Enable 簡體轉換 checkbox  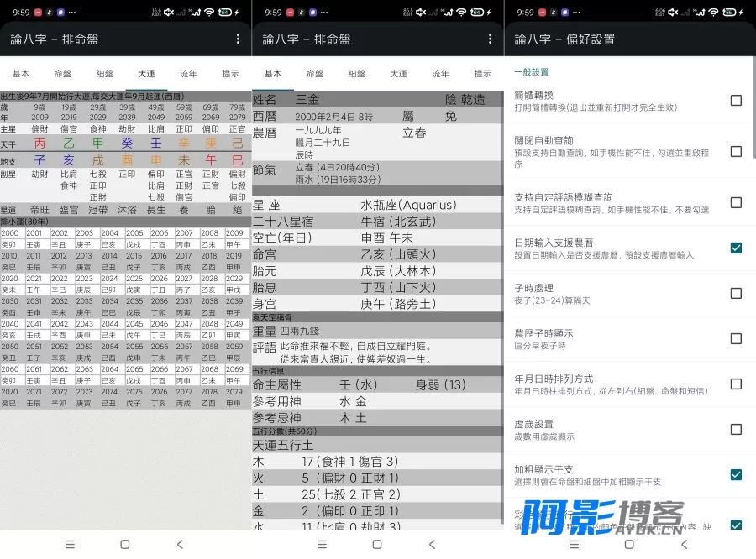[736, 100]
